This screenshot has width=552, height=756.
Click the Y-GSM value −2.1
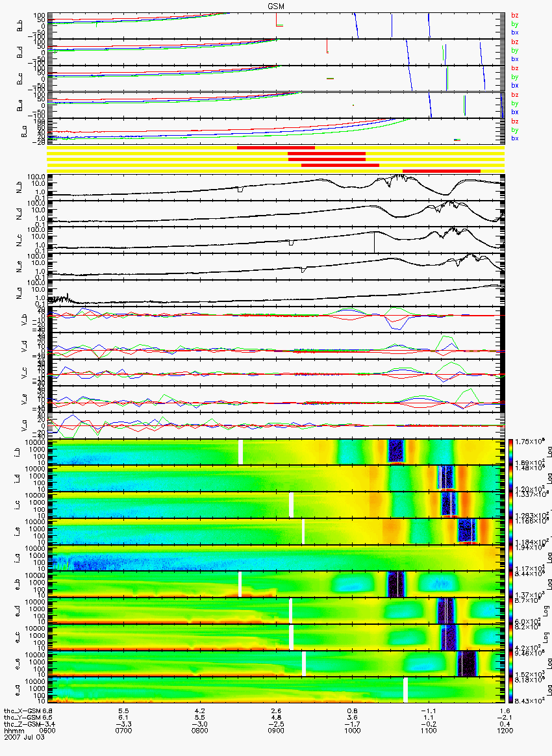click(505, 718)
